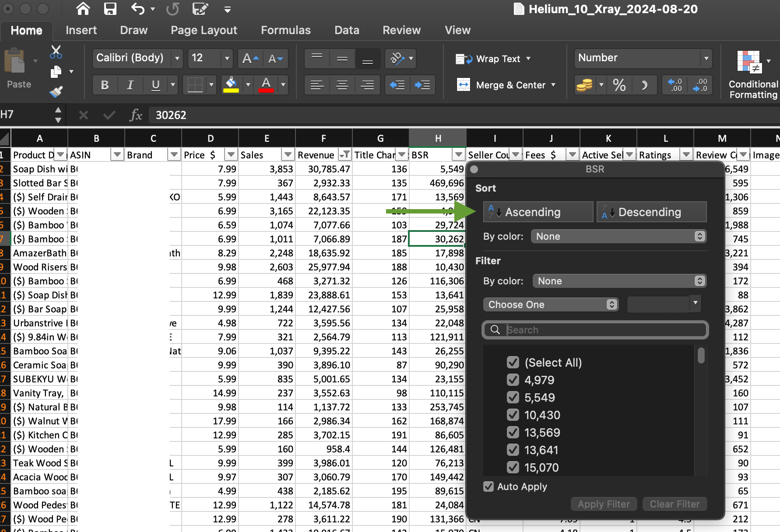Switch to the Review tab
780x532 pixels.
point(401,30)
